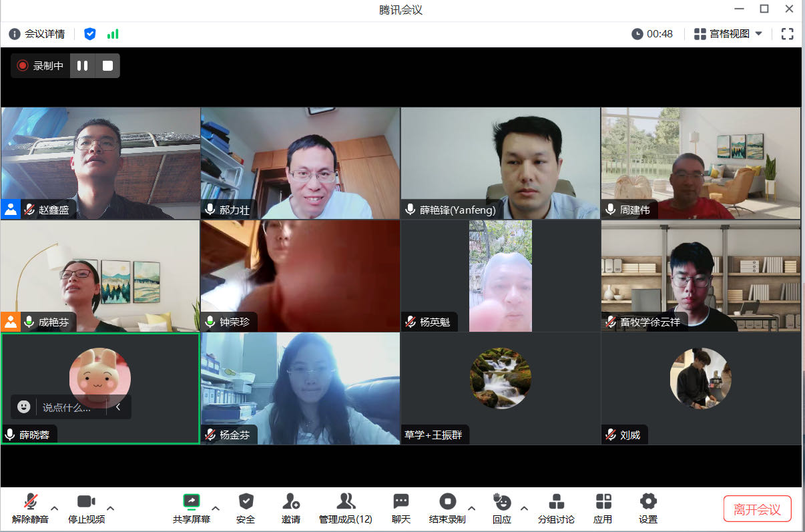
Task: Leave the meeting with 离开会议
Action: 757,509
